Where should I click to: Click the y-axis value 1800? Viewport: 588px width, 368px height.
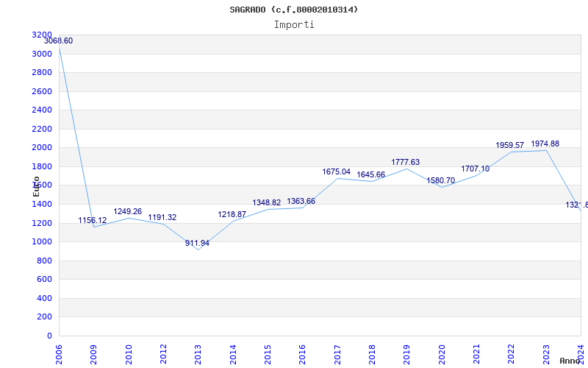click(42, 166)
